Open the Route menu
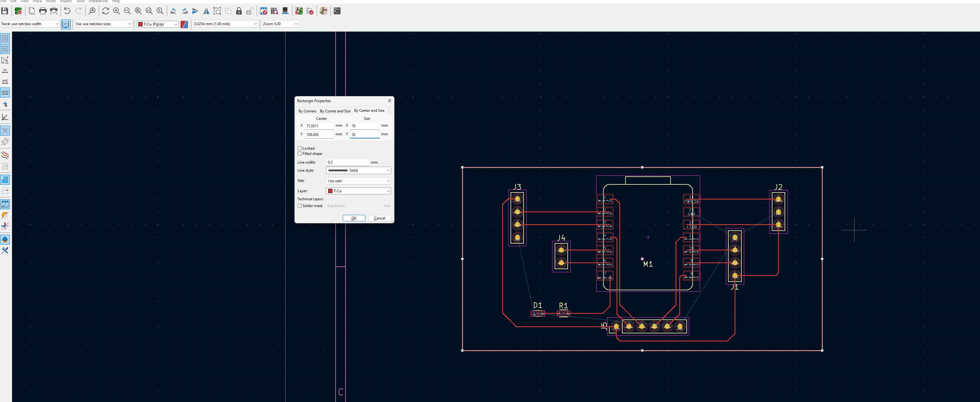980x402 pixels. pos(51,2)
